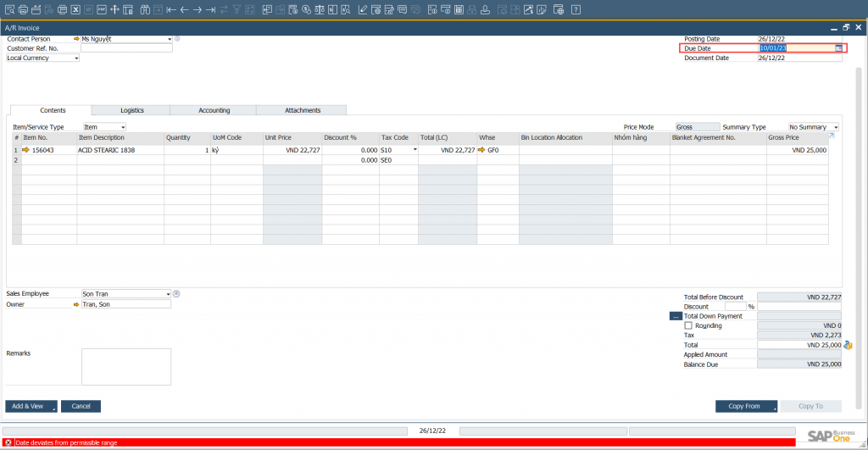
Task: Click the Export to Excel toolbar icon
Action: (75, 9)
